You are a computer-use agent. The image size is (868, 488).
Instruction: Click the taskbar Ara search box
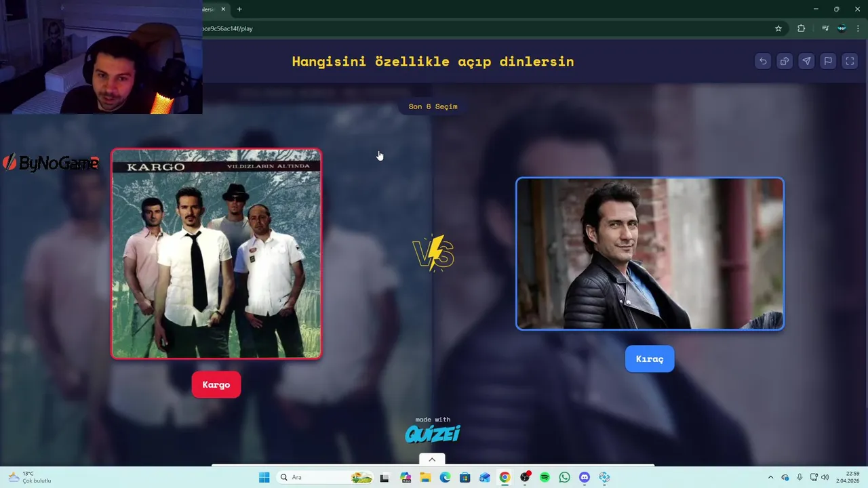[325, 477]
